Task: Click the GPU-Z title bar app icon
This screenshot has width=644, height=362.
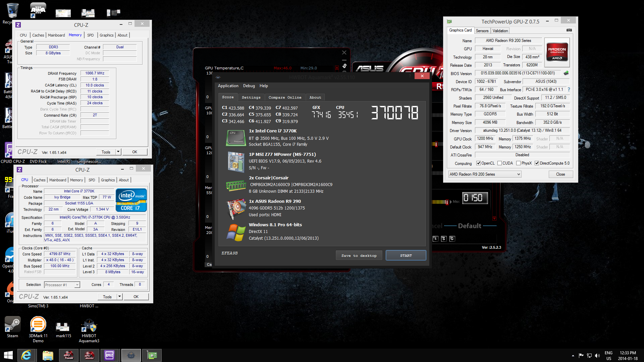Action: click(x=449, y=21)
